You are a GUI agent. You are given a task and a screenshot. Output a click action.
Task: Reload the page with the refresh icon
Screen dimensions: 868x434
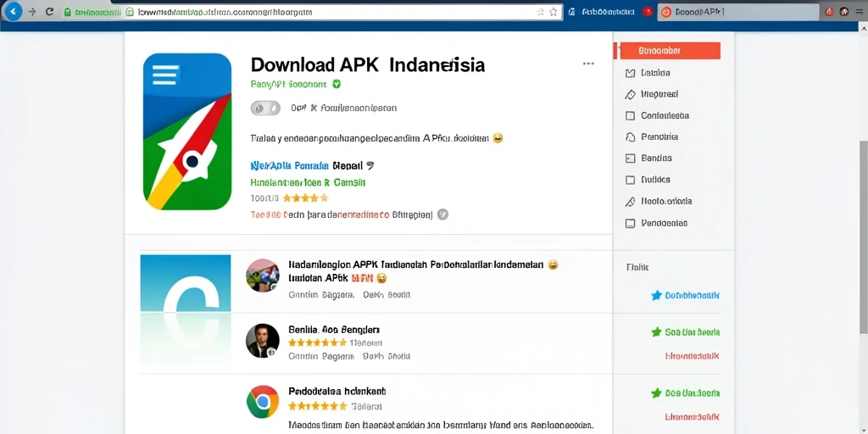click(49, 12)
